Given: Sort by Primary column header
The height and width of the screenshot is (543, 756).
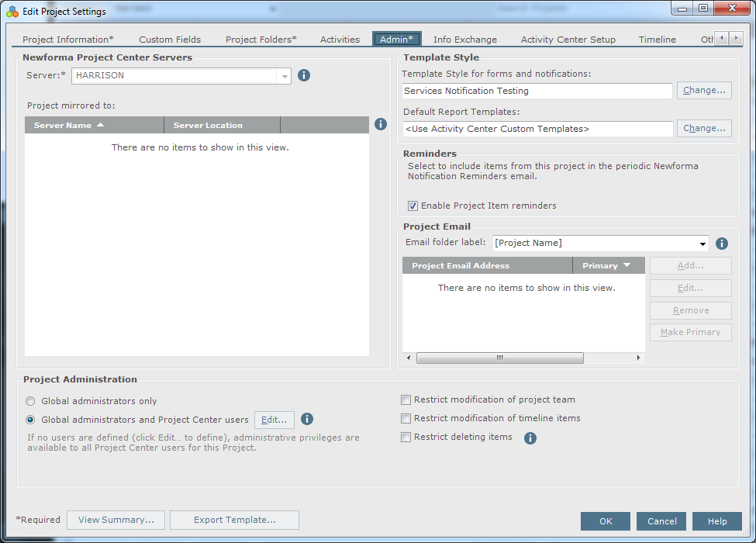Looking at the screenshot, I should coord(609,266).
